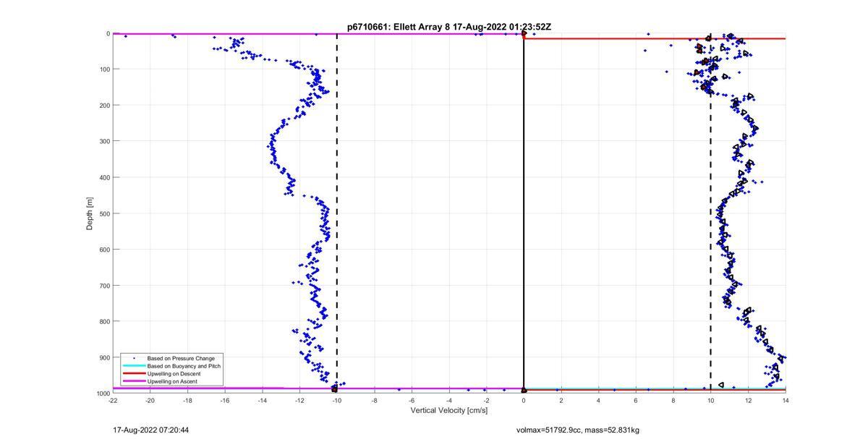Click velocity axis tick label '4'
This screenshot has height=442, width=868.
pos(599,400)
